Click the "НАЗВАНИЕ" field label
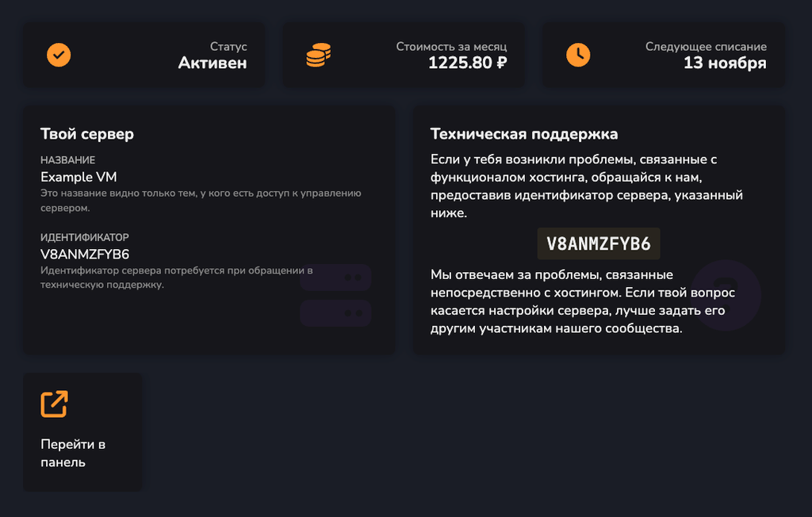Screen dimensions: 812x517 tap(68, 160)
